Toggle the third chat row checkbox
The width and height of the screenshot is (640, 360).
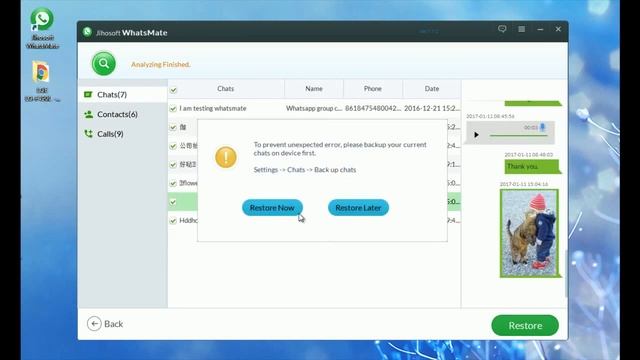click(173, 146)
